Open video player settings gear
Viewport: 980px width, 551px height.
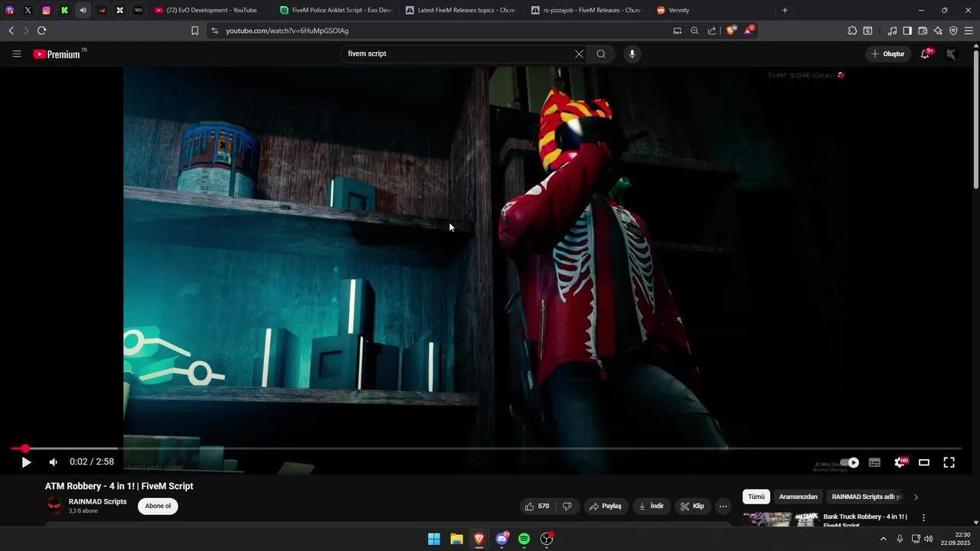click(x=900, y=462)
